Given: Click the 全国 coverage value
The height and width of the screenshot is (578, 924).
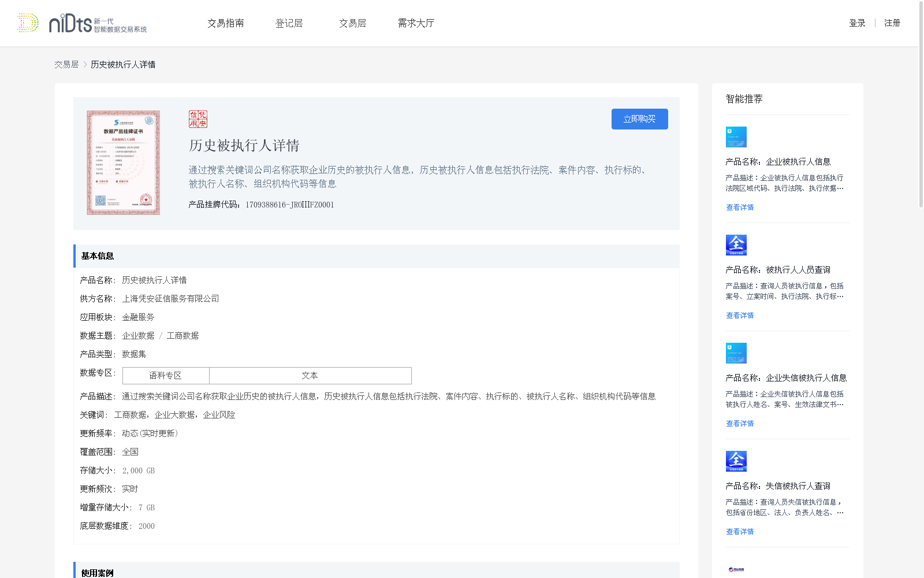Looking at the screenshot, I should 130,452.
